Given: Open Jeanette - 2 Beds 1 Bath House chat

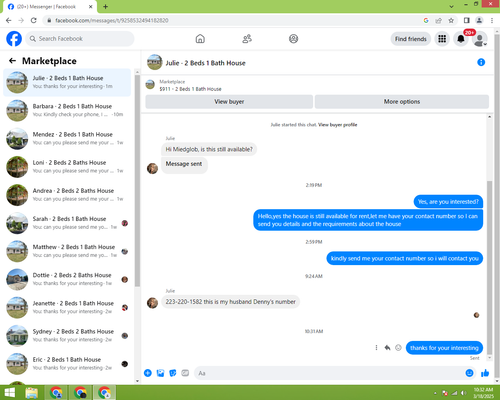Looking at the screenshot, I should (67, 307).
